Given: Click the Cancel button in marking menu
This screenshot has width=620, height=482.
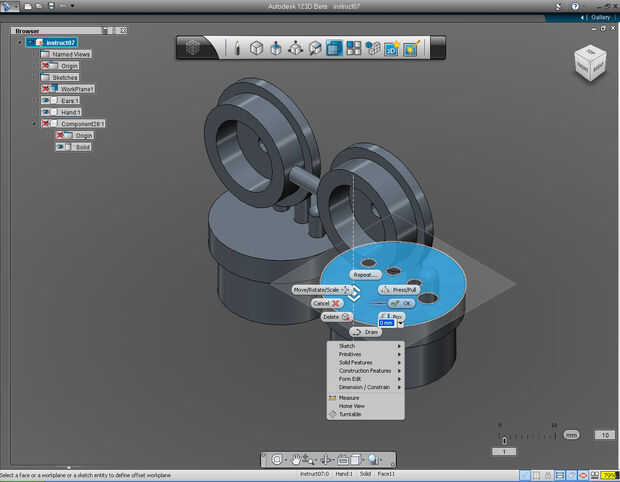Looking at the screenshot, I should pyautogui.click(x=326, y=303).
